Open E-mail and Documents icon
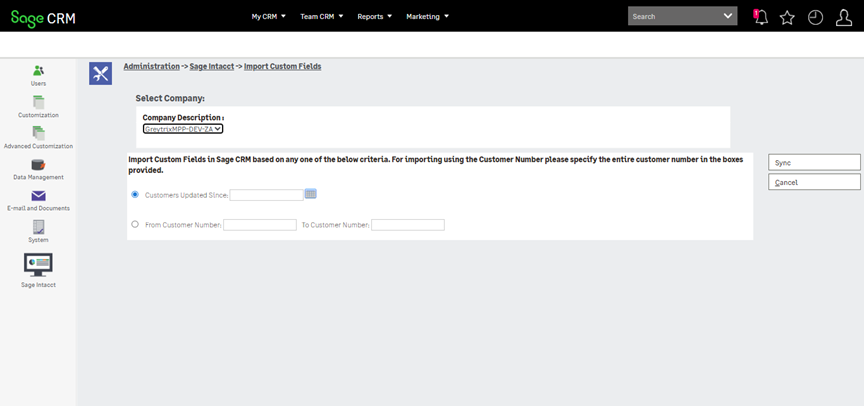 [38, 196]
